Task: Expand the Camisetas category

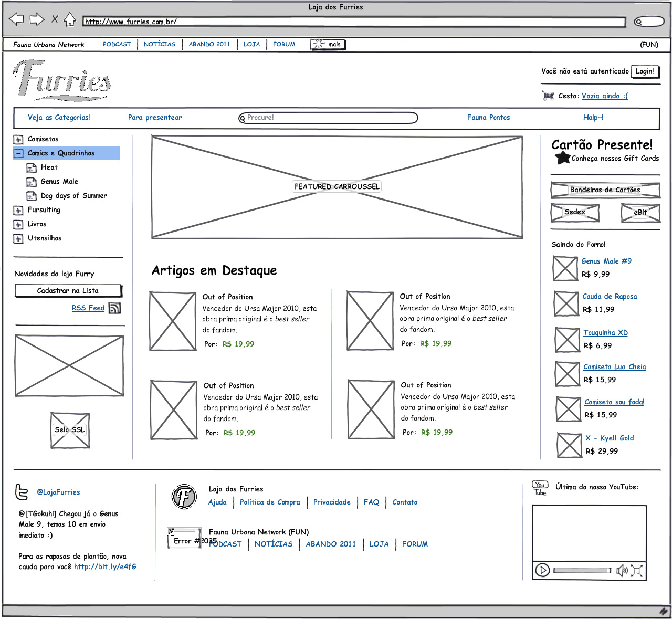Action: 18,140
